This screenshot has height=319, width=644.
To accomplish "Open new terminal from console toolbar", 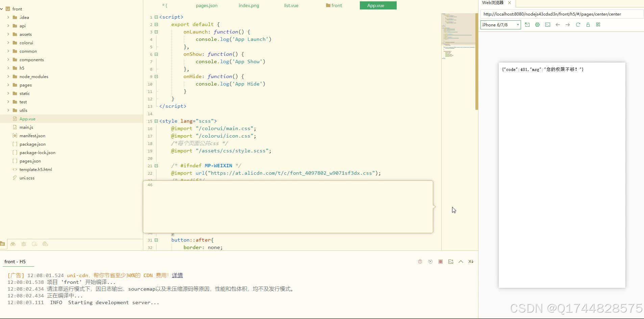I will 451,262.
